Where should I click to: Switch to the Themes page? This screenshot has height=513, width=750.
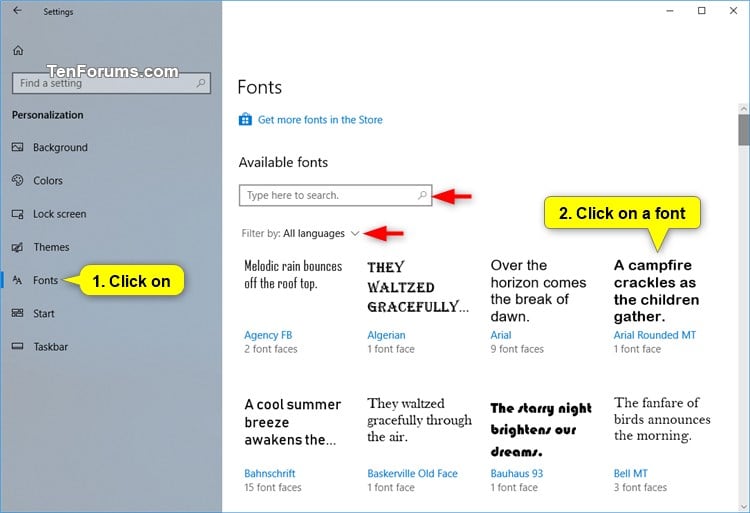[51, 247]
